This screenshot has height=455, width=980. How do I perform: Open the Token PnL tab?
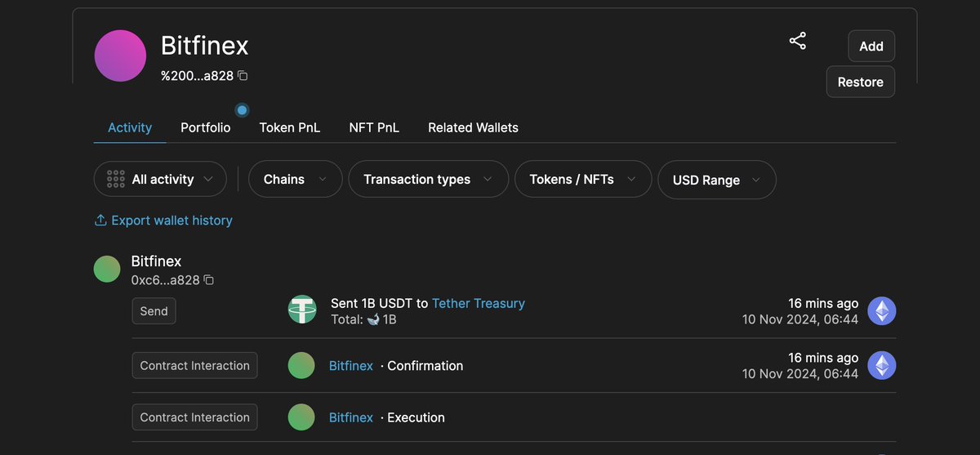point(290,127)
